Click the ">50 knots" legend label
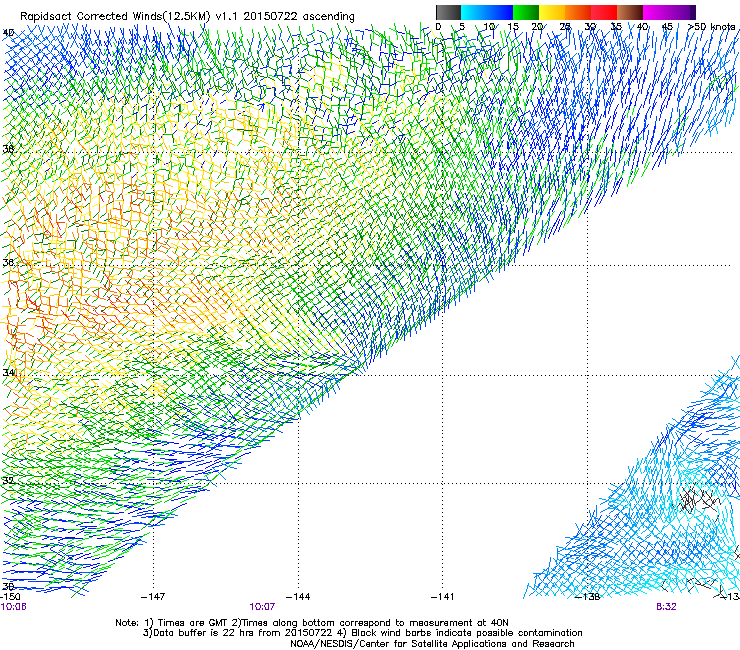The height and width of the screenshot is (650, 740). (711, 27)
